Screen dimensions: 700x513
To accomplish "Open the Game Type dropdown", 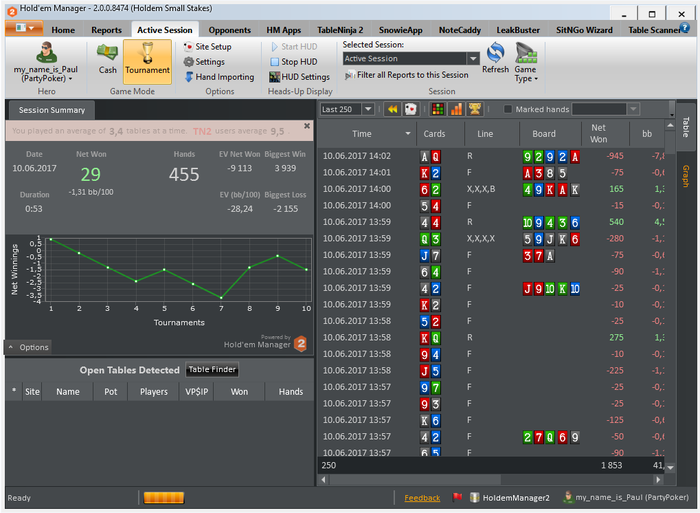I will 526,62.
